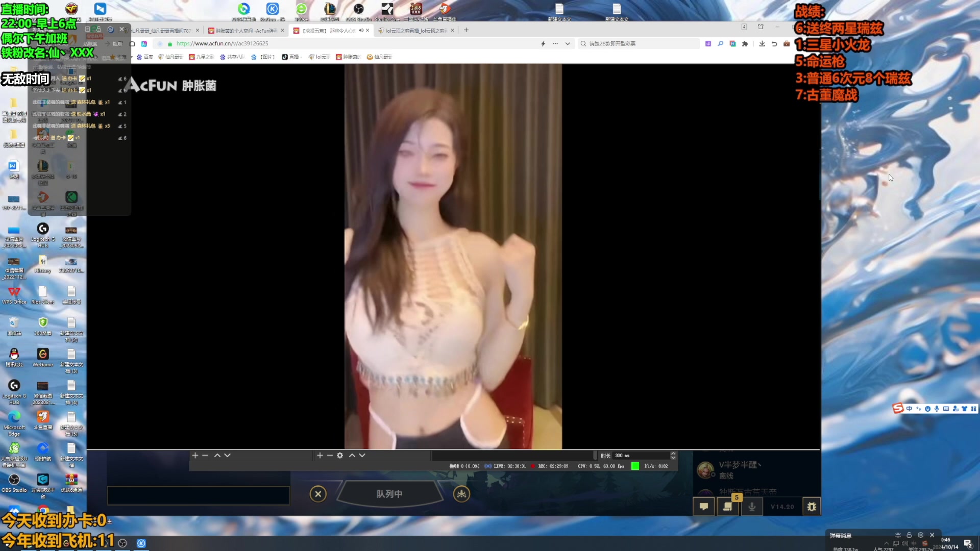Switch to the 肿胀菌的个人空间 AcFun tab
The image size is (980, 551).
tap(247, 31)
